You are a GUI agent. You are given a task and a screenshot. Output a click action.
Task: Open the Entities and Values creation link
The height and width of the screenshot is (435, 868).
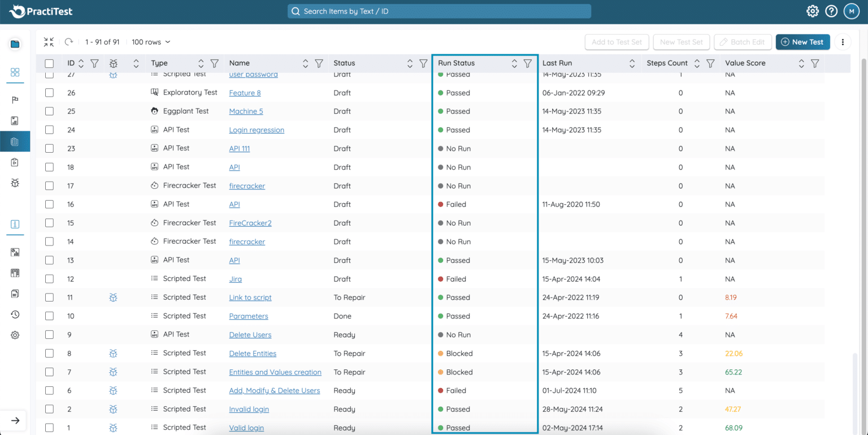click(x=275, y=372)
